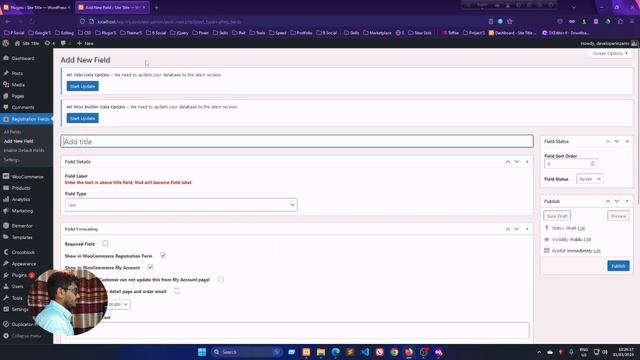The width and height of the screenshot is (640, 360).
Task: Click the Registration Fields menu icon
Action: pos(6,119)
